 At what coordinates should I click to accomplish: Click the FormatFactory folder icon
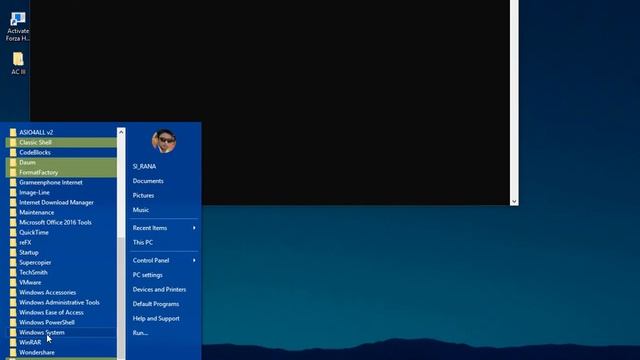click(x=13, y=172)
